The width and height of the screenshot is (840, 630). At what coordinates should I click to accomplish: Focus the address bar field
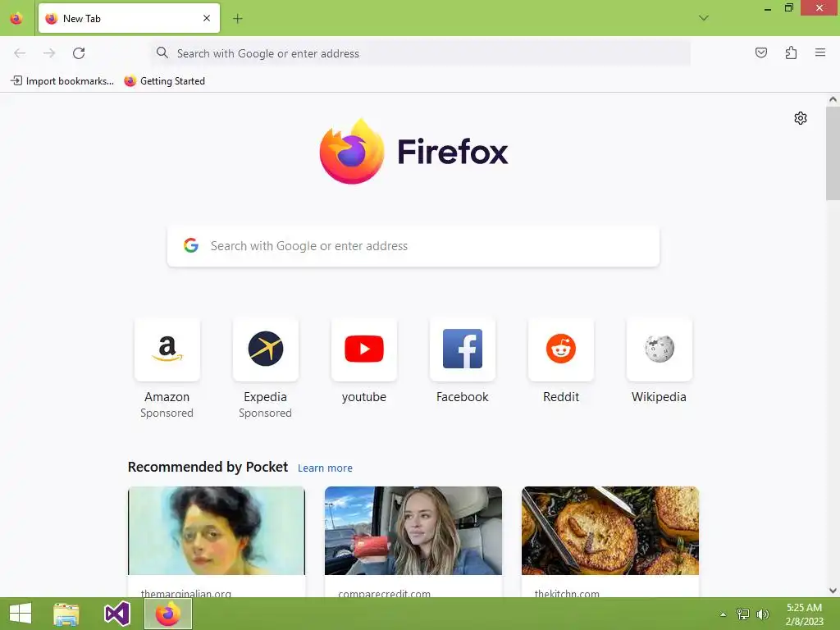[421, 53]
